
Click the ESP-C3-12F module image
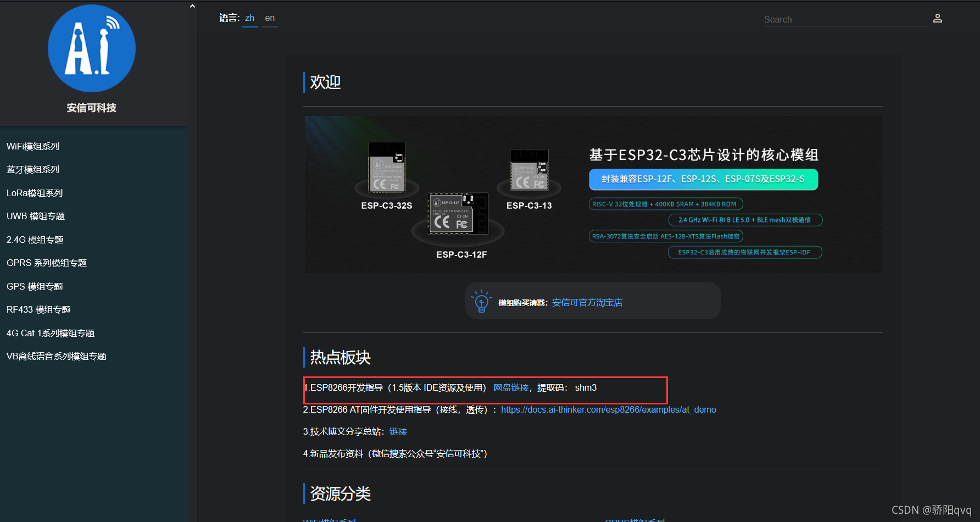pos(458,214)
